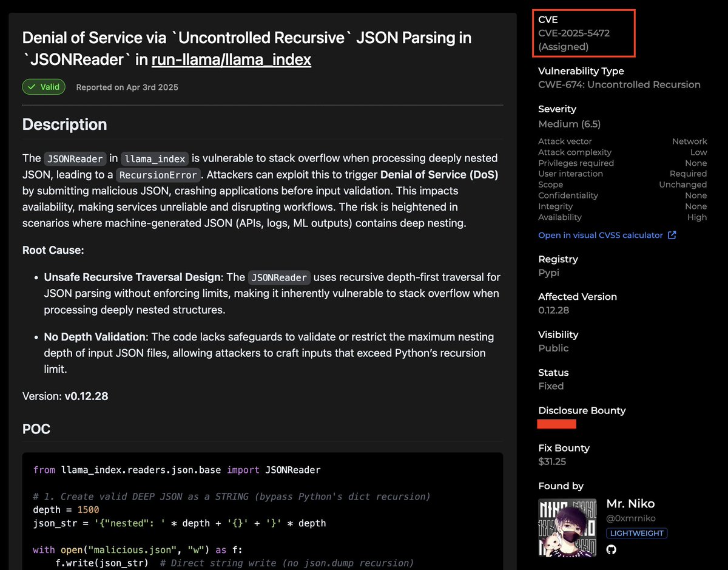Click the green Valid status badge

44,87
